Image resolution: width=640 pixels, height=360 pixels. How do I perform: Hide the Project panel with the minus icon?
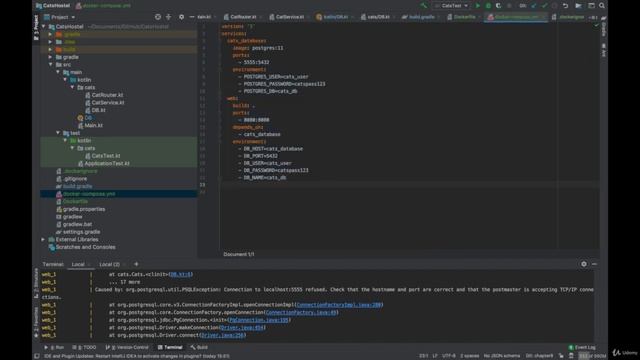click(191, 17)
